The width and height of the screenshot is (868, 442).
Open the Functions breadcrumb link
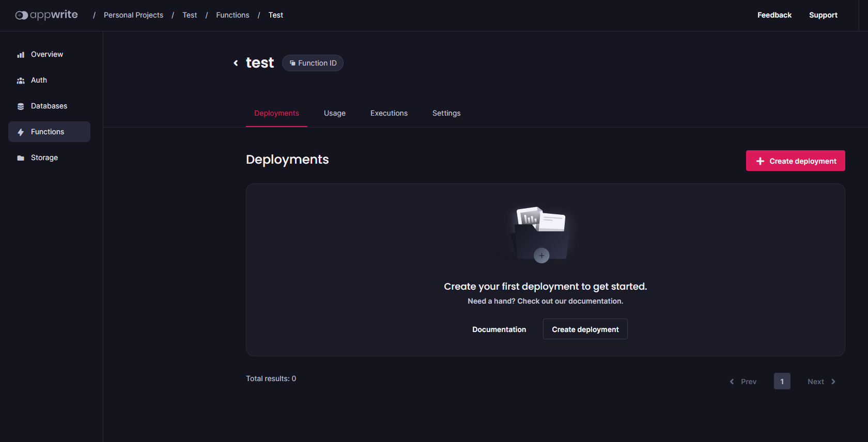(233, 15)
